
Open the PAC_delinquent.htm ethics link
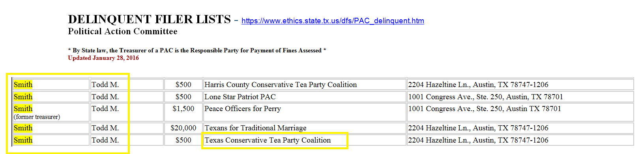pos(333,21)
